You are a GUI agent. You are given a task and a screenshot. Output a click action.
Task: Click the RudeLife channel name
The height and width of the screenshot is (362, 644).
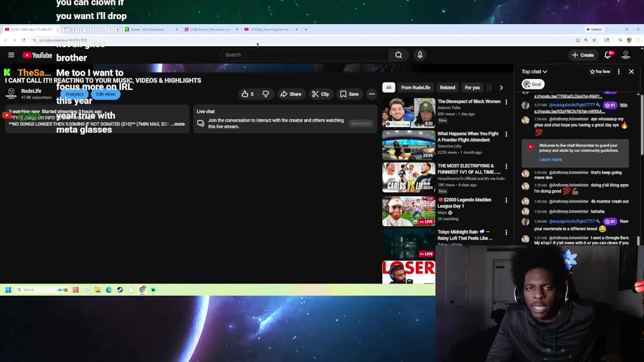[x=31, y=91]
